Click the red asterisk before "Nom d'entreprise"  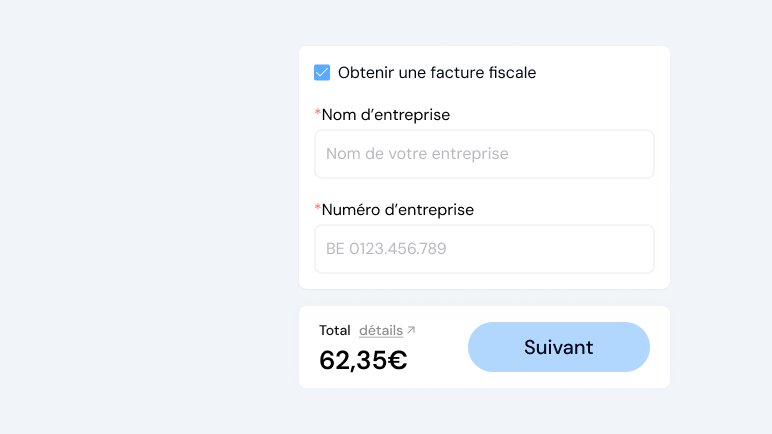click(318, 113)
